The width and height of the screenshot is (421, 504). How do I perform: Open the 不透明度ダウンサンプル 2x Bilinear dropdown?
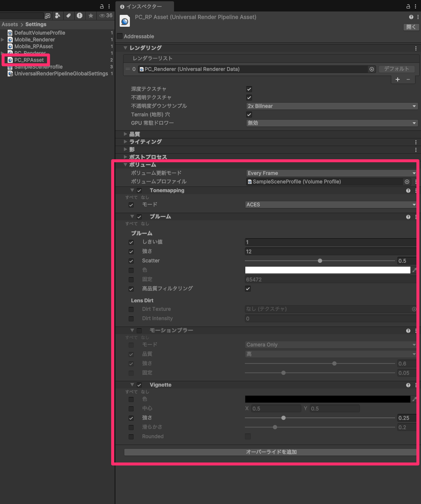[332, 106]
